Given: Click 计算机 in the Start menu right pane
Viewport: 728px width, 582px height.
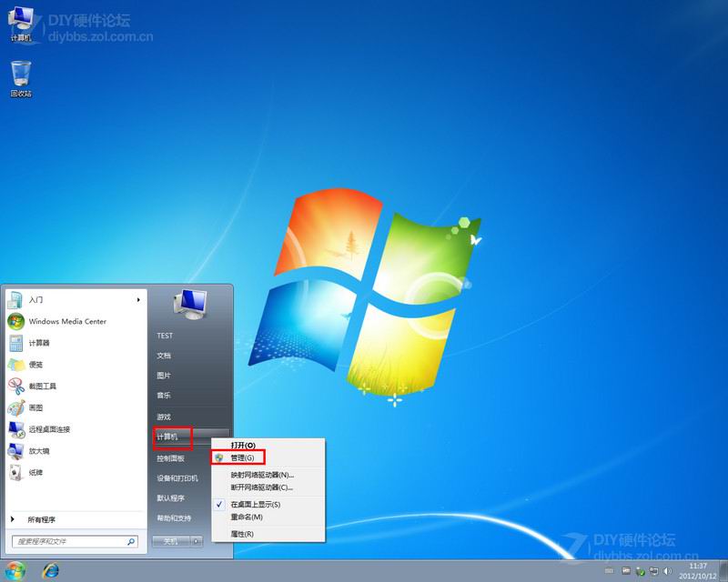Looking at the screenshot, I should (x=167, y=436).
